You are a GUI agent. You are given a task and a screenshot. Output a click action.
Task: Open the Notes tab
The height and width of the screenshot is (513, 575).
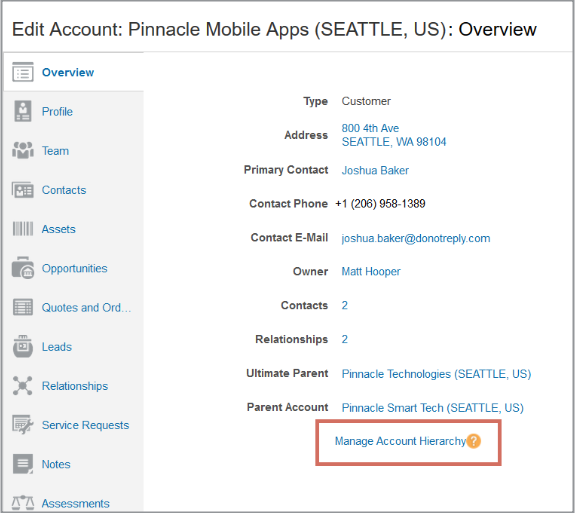[56, 464]
